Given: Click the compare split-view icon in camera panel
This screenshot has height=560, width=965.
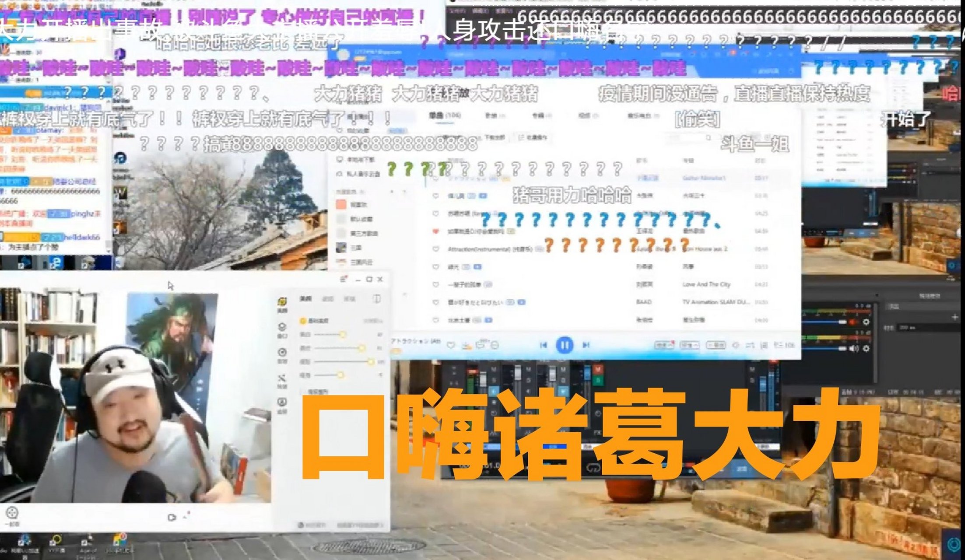Looking at the screenshot, I should 376,298.
